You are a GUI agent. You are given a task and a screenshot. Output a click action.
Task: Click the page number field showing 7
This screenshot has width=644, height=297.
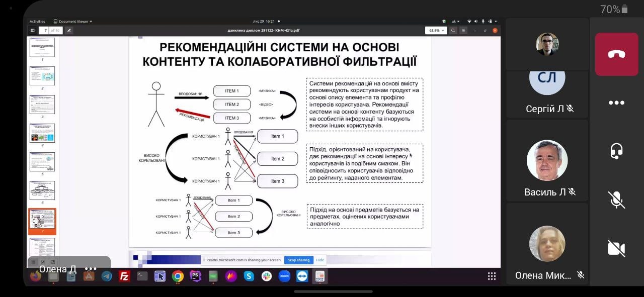[x=46, y=30]
